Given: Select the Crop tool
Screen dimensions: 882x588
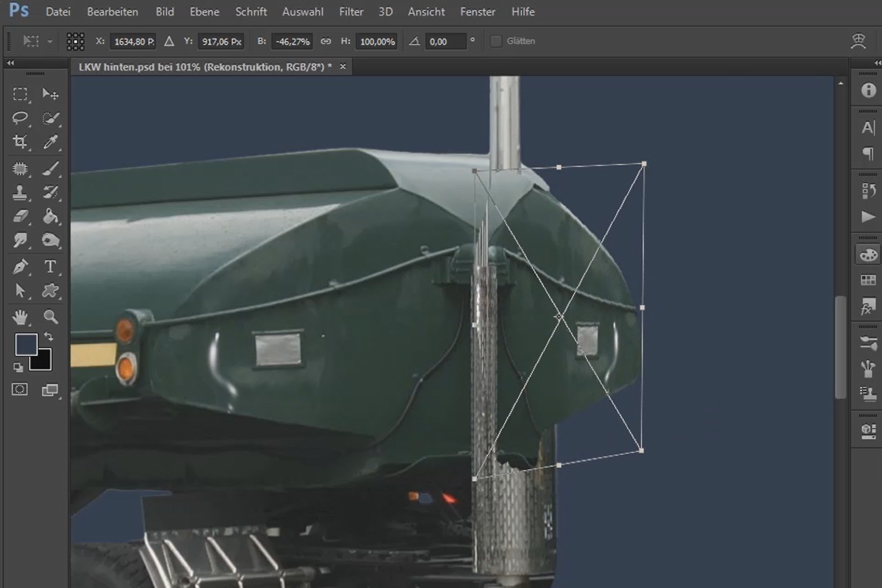Looking at the screenshot, I should coord(20,142).
